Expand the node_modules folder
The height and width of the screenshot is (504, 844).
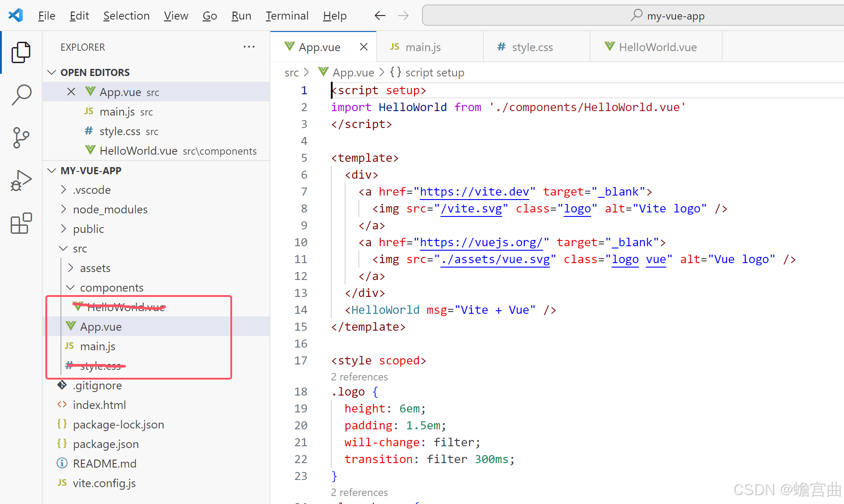(63, 209)
